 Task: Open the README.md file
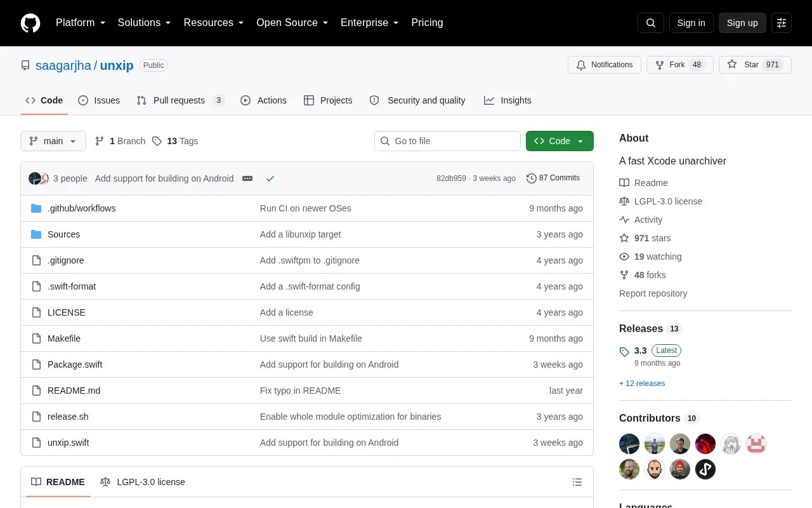pyautogui.click(x=74, y=391)
